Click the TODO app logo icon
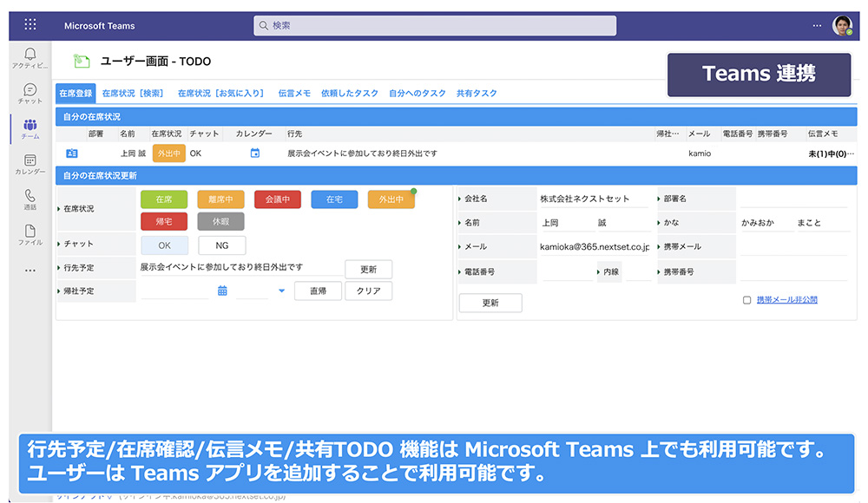 tap(82, 61)
